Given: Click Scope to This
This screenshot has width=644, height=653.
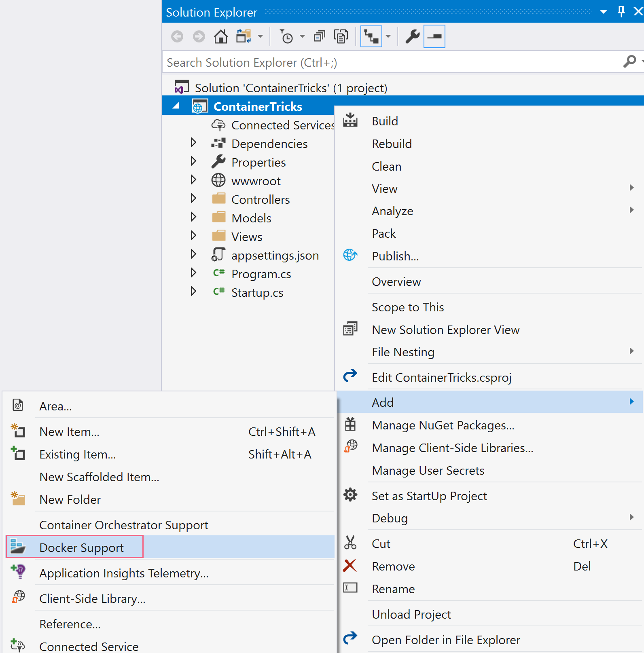Looking at the screenshot, I should pos(489,307).
